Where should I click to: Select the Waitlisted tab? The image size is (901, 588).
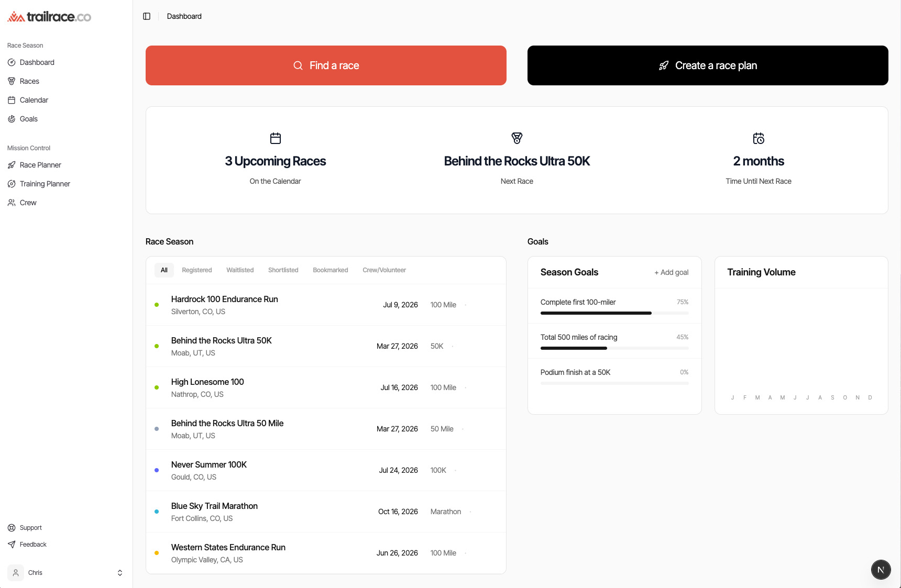(x=240, y=270)
